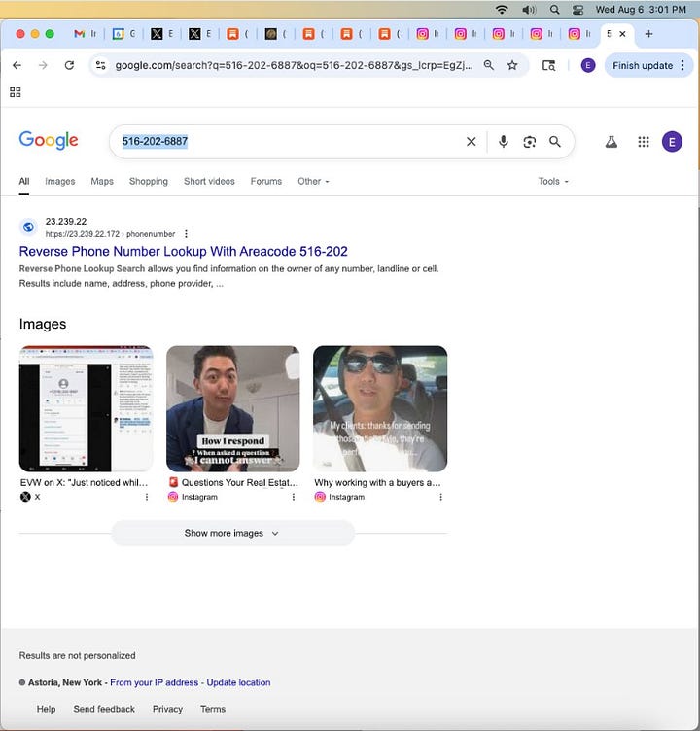Switch to Images results tab

[60, 182]
